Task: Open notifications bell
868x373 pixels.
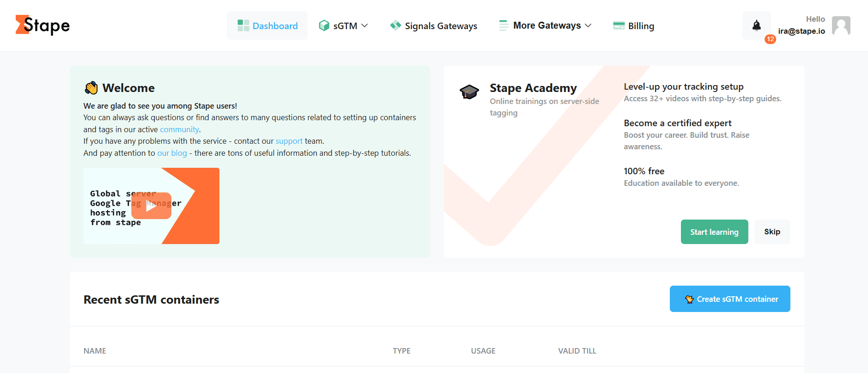Action: pos(757,25)
